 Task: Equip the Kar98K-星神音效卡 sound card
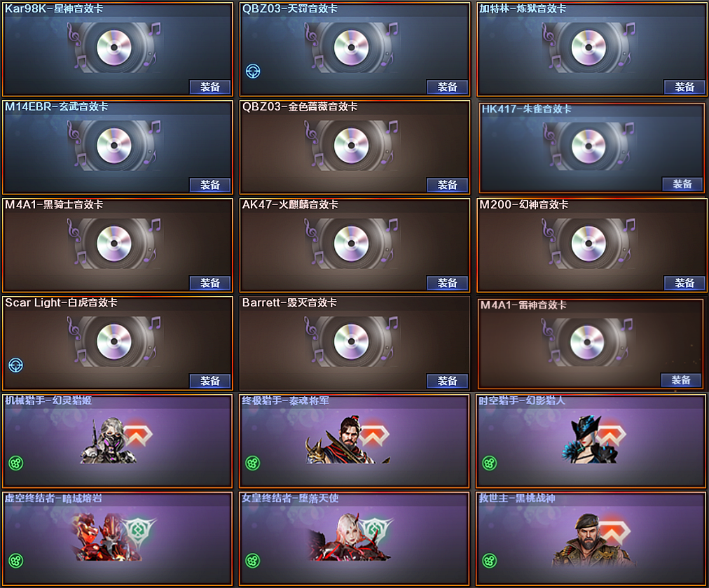coord(209,87)
